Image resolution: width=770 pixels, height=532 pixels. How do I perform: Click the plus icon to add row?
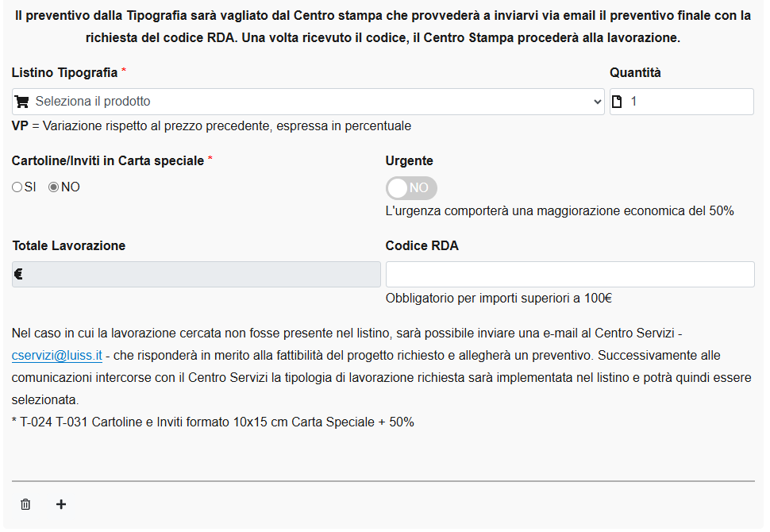point(61,504)
